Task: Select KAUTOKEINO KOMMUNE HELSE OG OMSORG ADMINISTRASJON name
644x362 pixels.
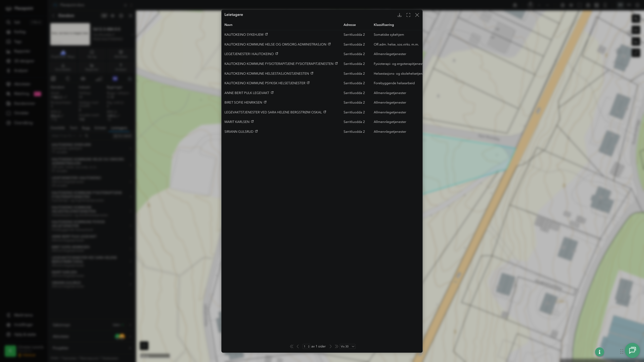Action: pyautogui.click(x=275, y=44)
